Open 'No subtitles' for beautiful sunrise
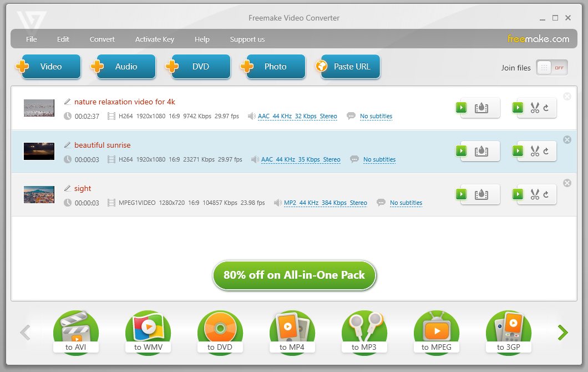 pyautogui.click(x=379, y=159)
